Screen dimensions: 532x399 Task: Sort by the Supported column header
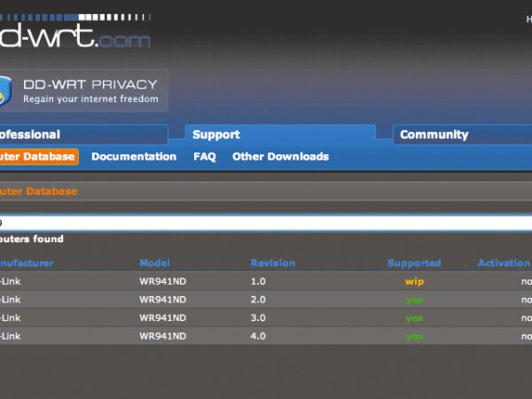tap(414, 263)
